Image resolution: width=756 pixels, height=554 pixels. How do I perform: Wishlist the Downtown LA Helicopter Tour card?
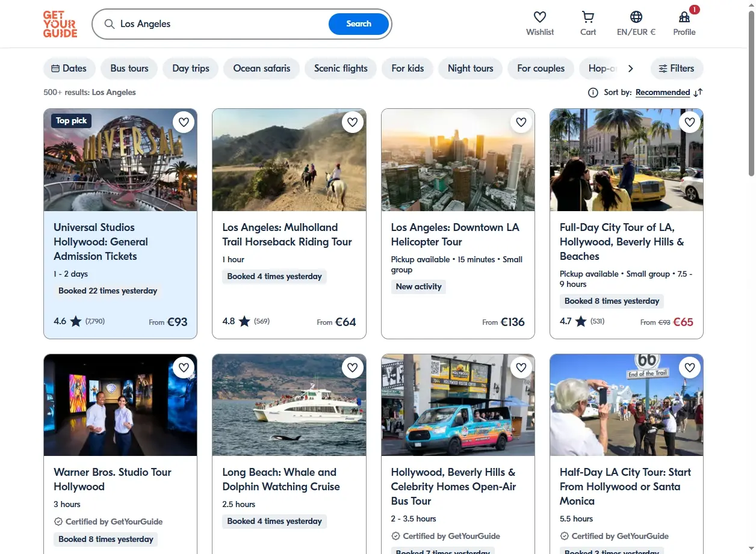pos(521,122)
